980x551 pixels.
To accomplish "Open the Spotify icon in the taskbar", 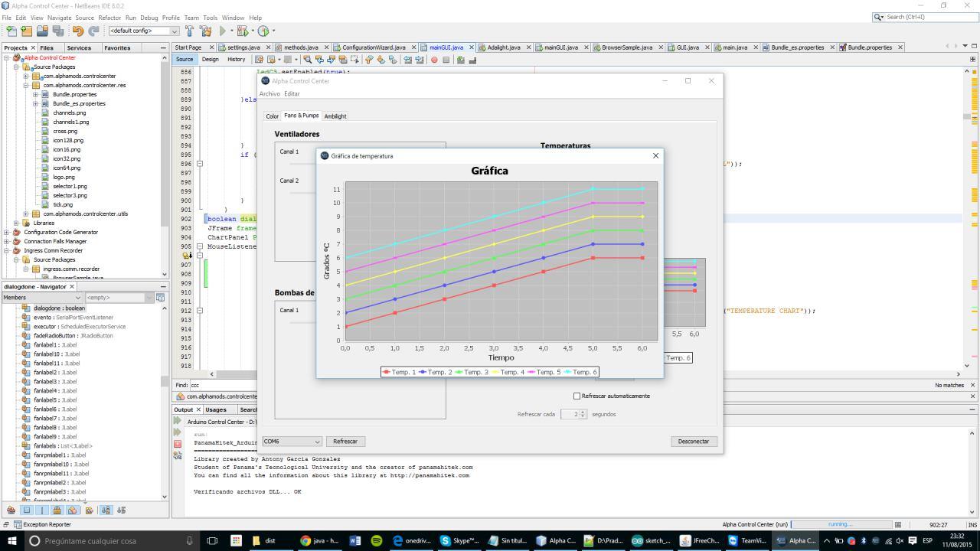I will [x=376, y=540].
